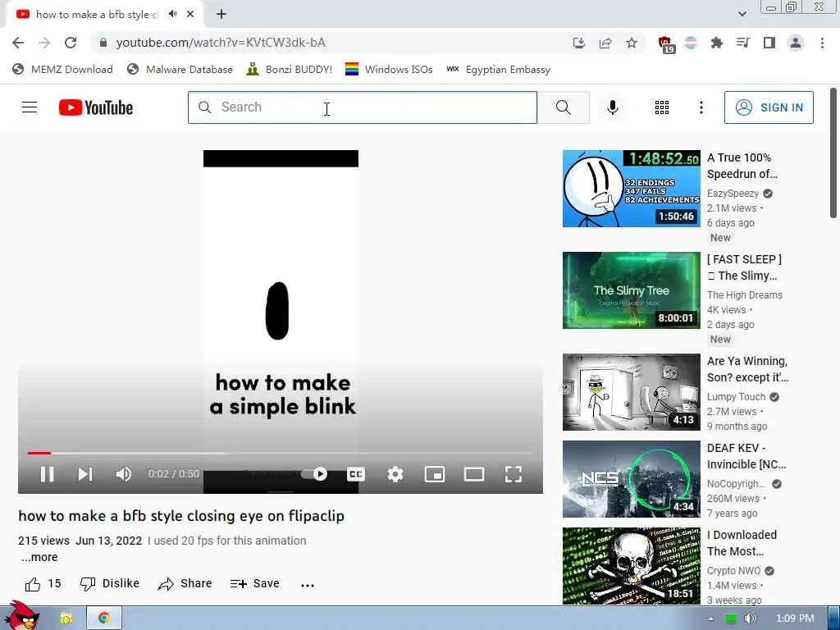Open striped flag extension icon
Screen dimensions: 840x630
point(691,43)
